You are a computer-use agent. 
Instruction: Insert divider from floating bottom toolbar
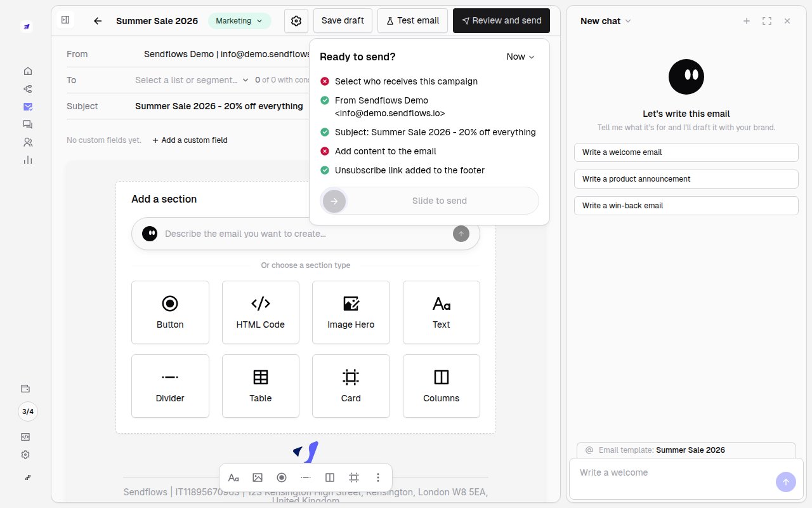pos(306,478)
